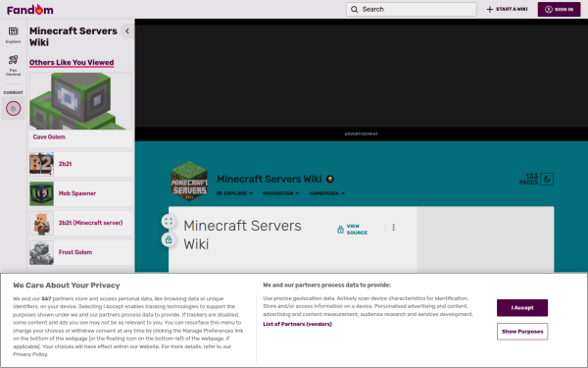Screen dimensions: 588x368
Task: Open the Cave Golem link
Action: pos(49,137)
